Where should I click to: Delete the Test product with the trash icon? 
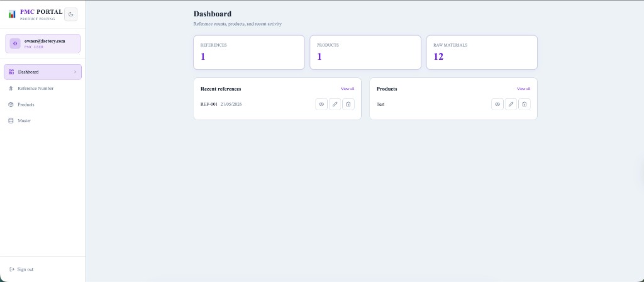[x=525, y=104]
